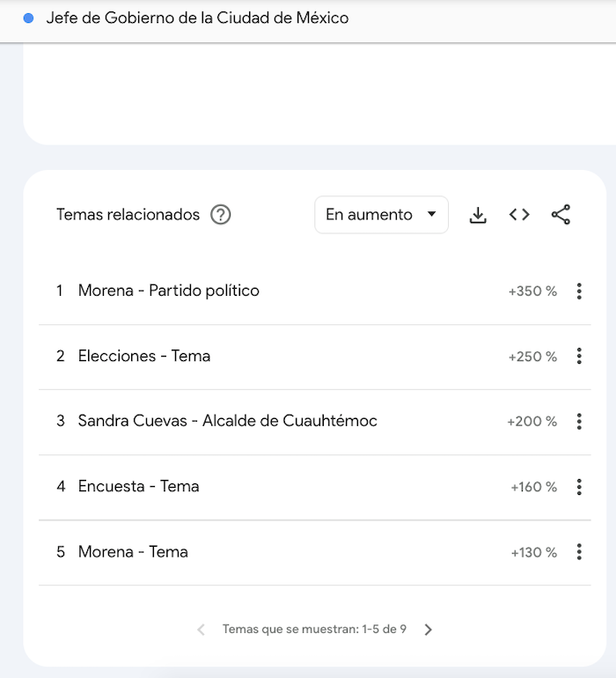Open more options for Morena - Partido político
Viewport: 616px width, 678px height.
(x=579, y=291)
